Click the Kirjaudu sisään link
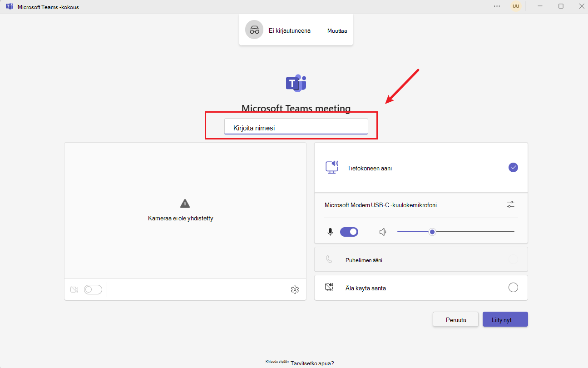 click(x=277, y=362)
